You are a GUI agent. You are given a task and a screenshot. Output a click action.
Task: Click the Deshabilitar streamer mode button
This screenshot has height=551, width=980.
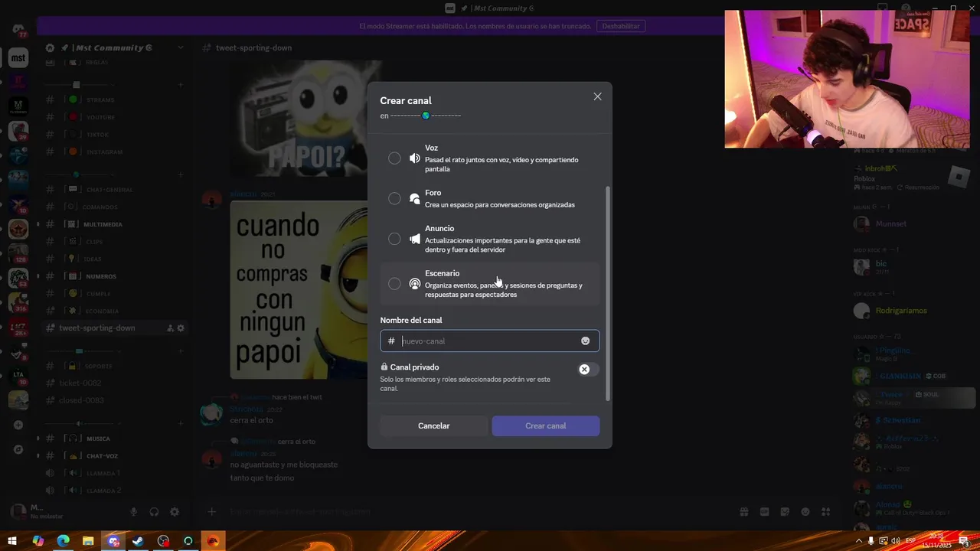621,26
